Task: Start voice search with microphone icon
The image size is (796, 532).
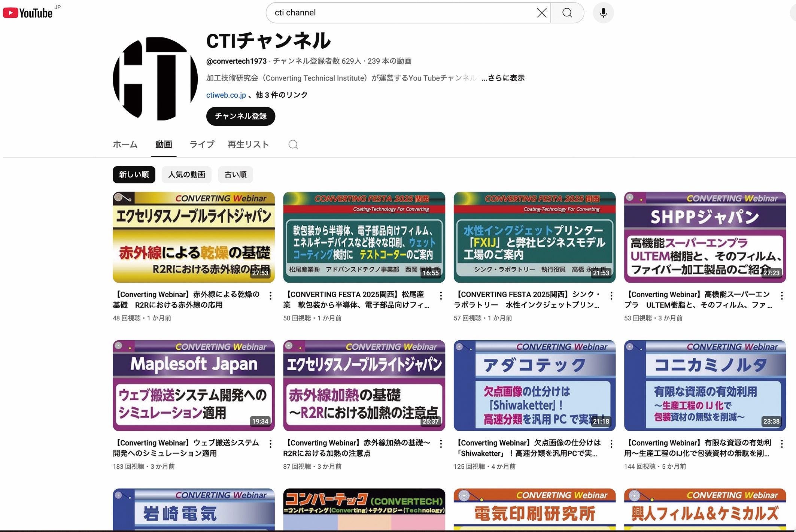Action: (x=603, y=13)
